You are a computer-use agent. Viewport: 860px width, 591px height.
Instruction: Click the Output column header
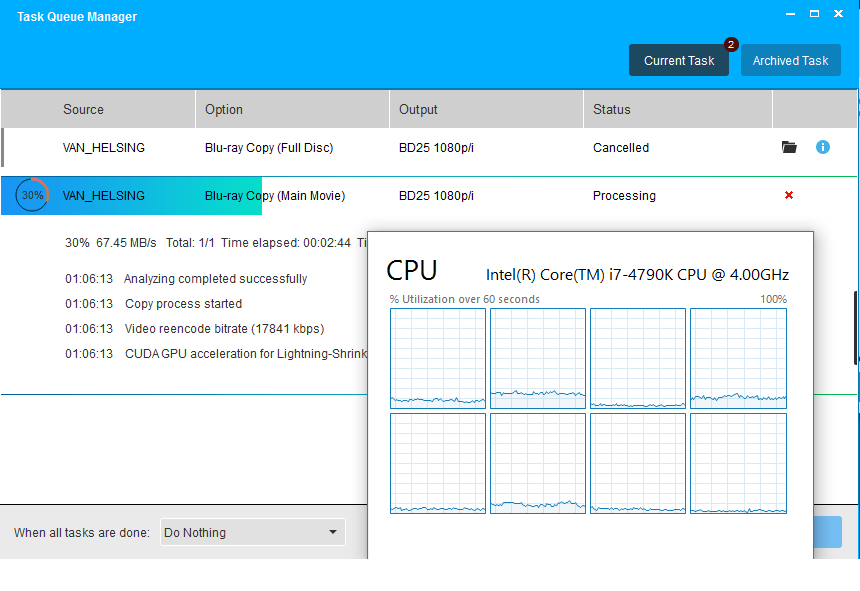[418, 109]
